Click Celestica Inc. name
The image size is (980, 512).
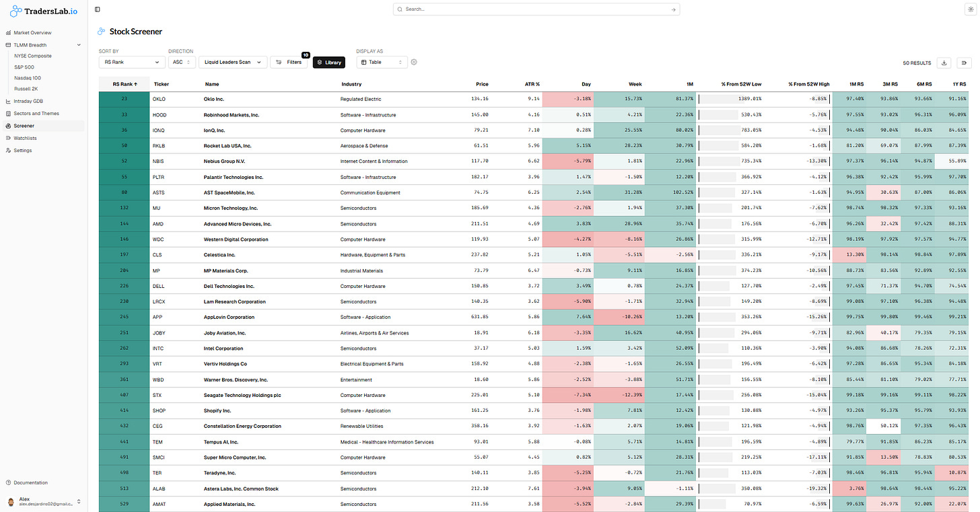click(219, 255)
